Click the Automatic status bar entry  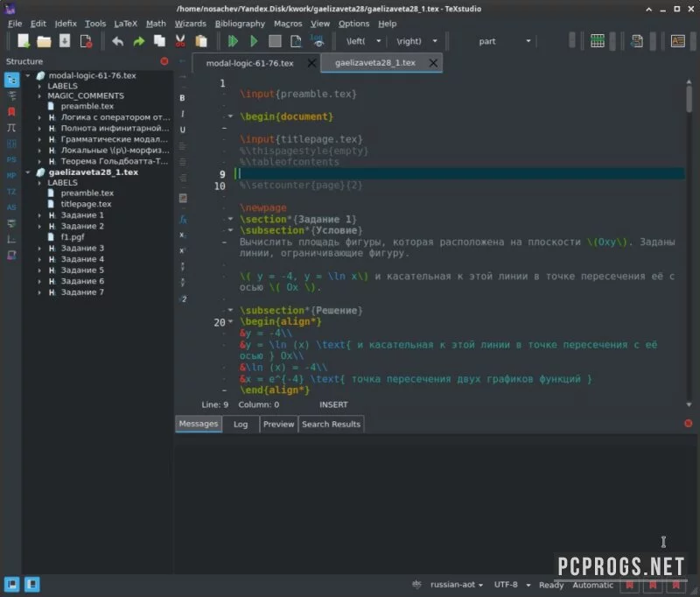click(593, 585)
